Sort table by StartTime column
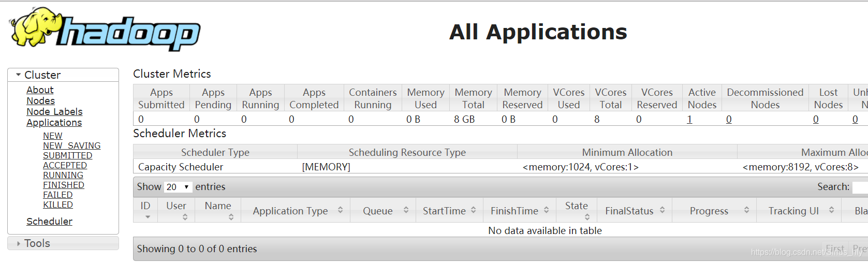Image resolution: width=868 pixels, height=262 pixels. point(449,210)
